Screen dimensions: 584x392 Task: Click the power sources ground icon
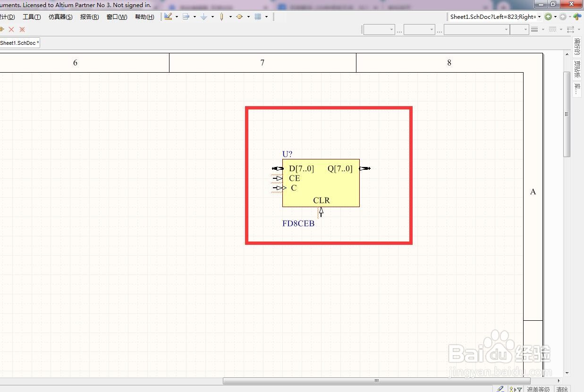pyautogui.click(x=204, y=17)
